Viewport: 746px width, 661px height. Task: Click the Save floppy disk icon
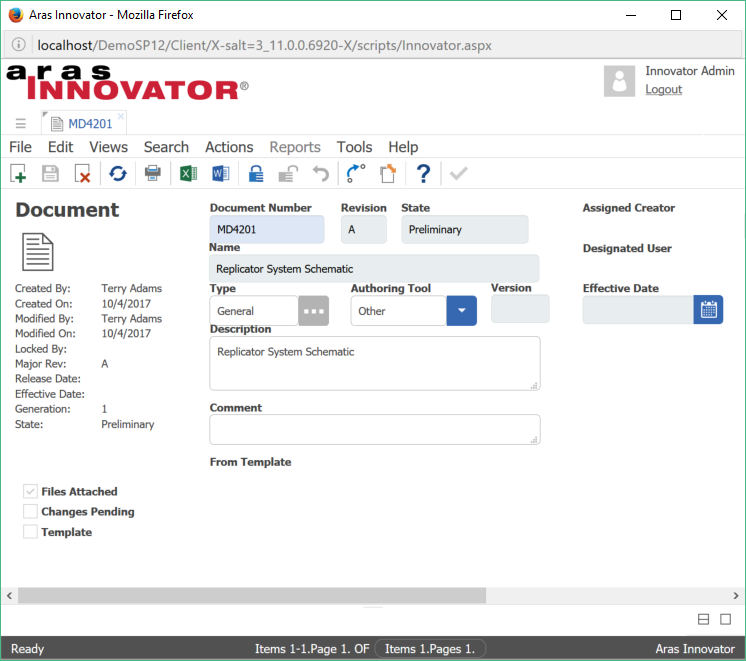pos(50,174)
